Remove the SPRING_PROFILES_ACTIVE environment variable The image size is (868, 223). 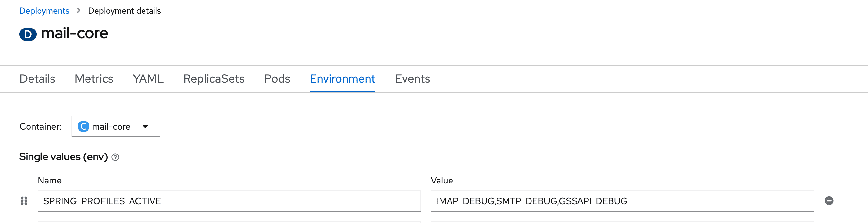pos(828,201)
